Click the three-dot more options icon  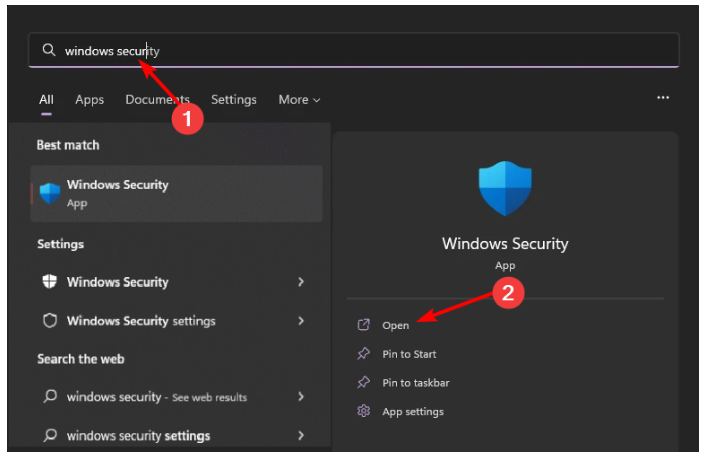click(x=662, y=98)
